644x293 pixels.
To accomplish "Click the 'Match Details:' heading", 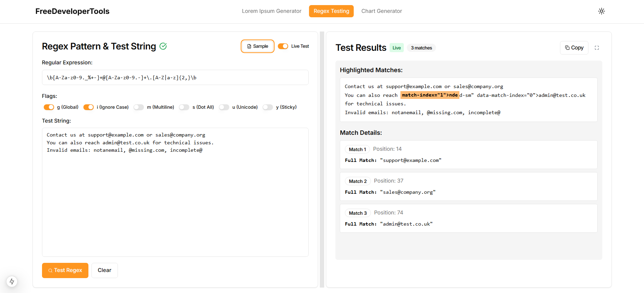I will click(361, 133).
